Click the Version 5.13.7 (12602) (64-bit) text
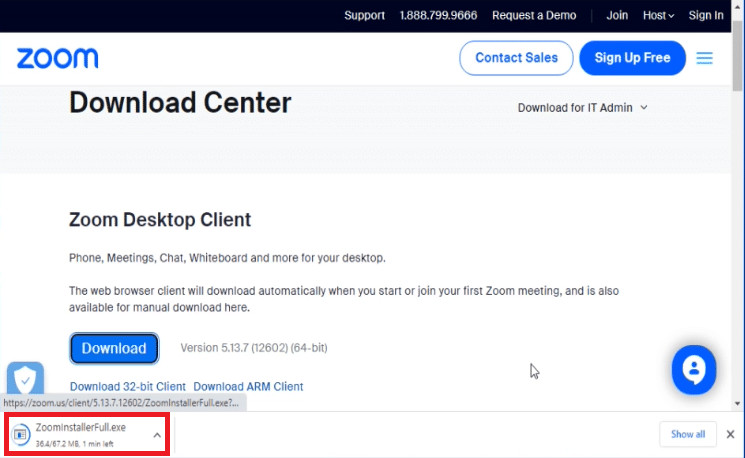Image resolution: width=745 pixels, height=458 pixels. point(254,348)
